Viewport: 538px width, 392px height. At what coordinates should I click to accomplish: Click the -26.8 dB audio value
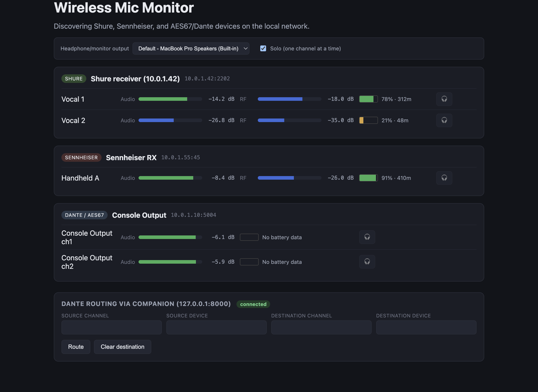(x=221, y=120)
